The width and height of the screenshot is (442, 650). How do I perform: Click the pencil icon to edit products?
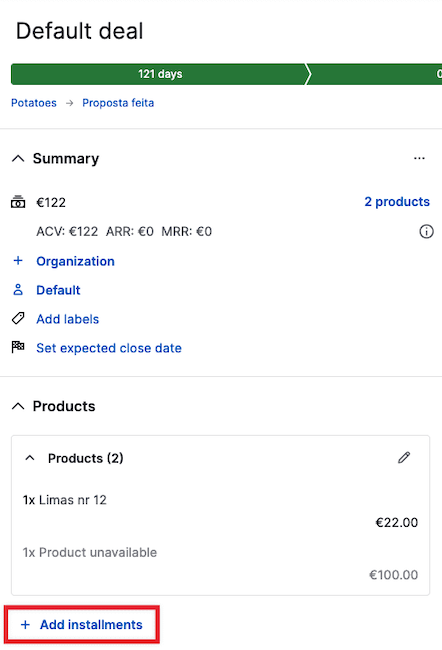pos(404,458)
